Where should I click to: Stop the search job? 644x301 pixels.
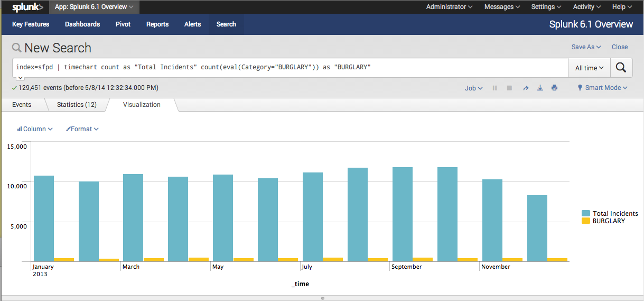[x=510, y=88]
